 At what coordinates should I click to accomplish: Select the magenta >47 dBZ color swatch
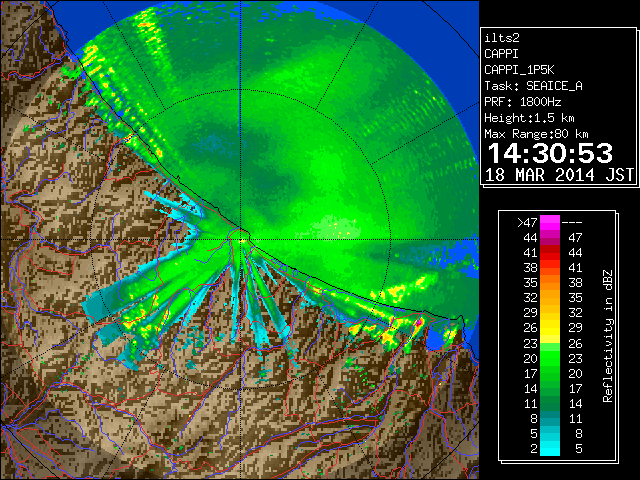pyautogui.click(x=550, y=222)
